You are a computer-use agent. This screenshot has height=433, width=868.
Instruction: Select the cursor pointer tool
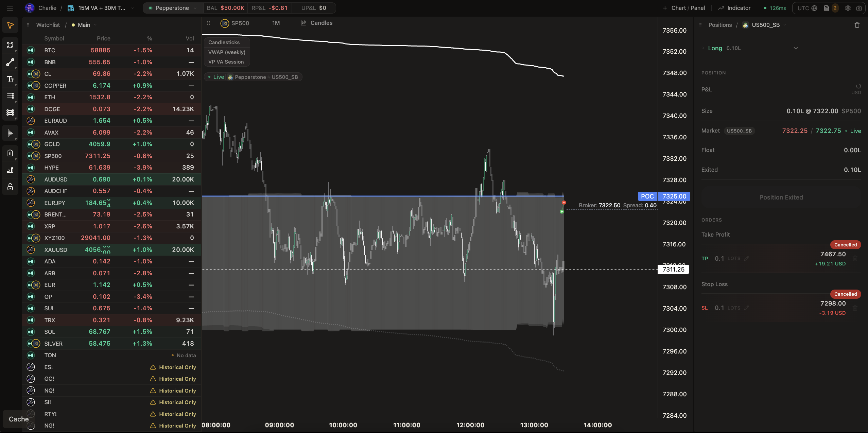coord(10,25)
